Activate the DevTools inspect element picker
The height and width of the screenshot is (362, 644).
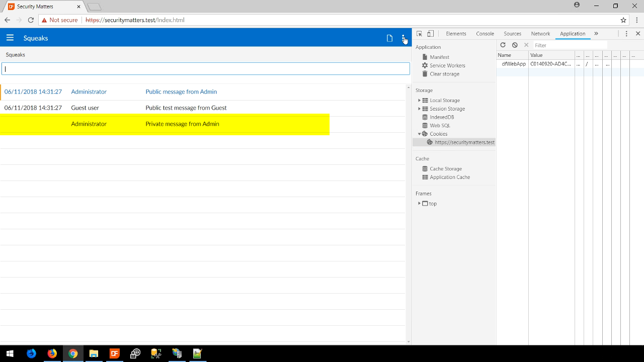point(419,34)
